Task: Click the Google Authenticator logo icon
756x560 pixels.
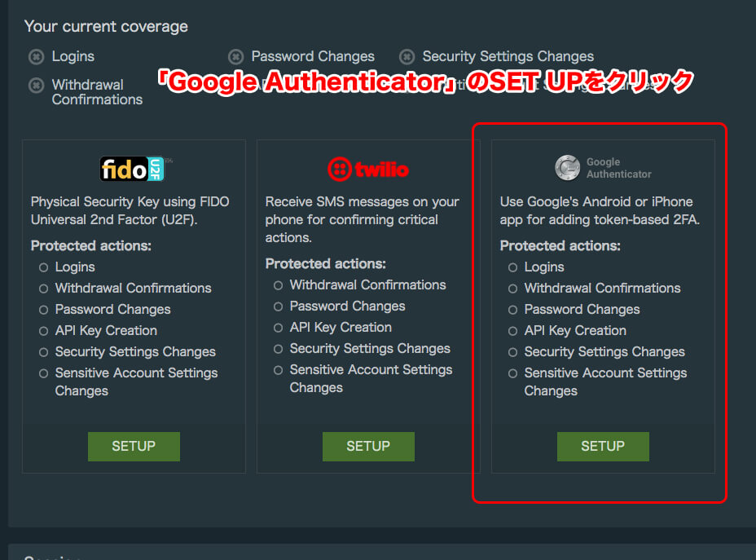Action: 568,168
